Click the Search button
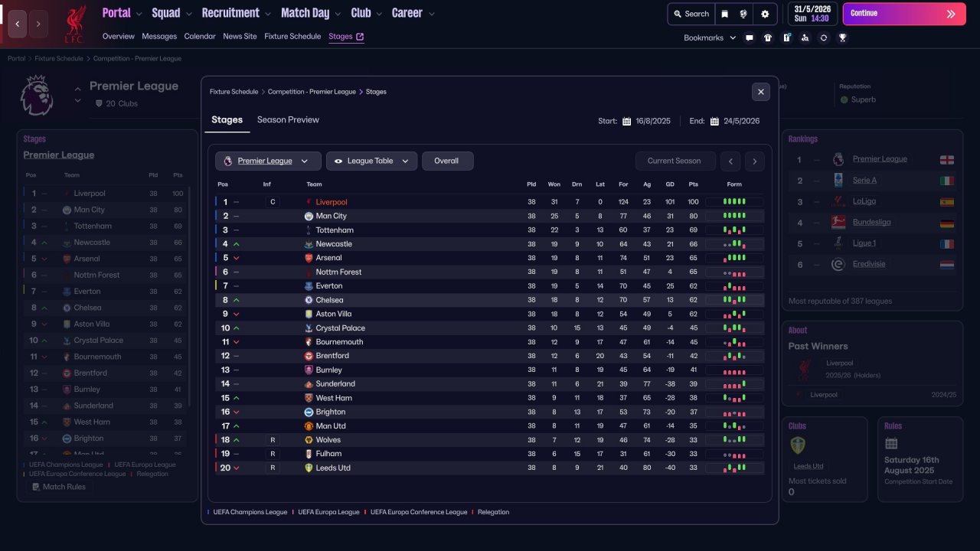 [691, 14]
